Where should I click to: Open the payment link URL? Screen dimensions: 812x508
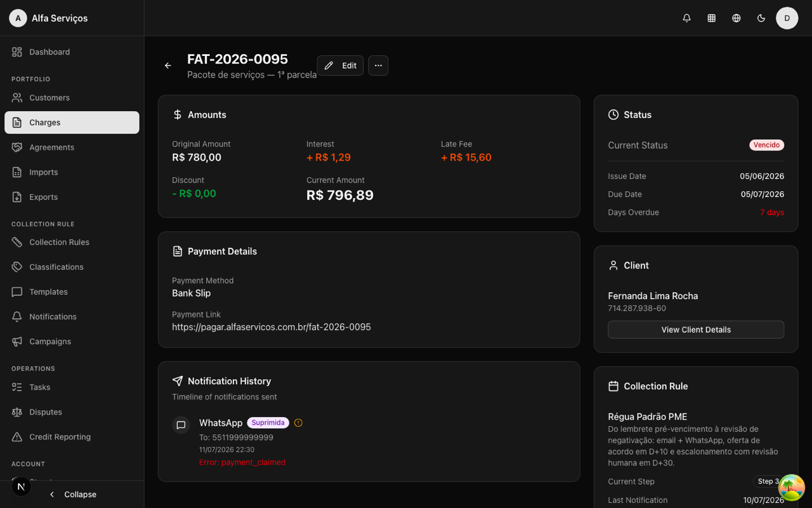272,327
